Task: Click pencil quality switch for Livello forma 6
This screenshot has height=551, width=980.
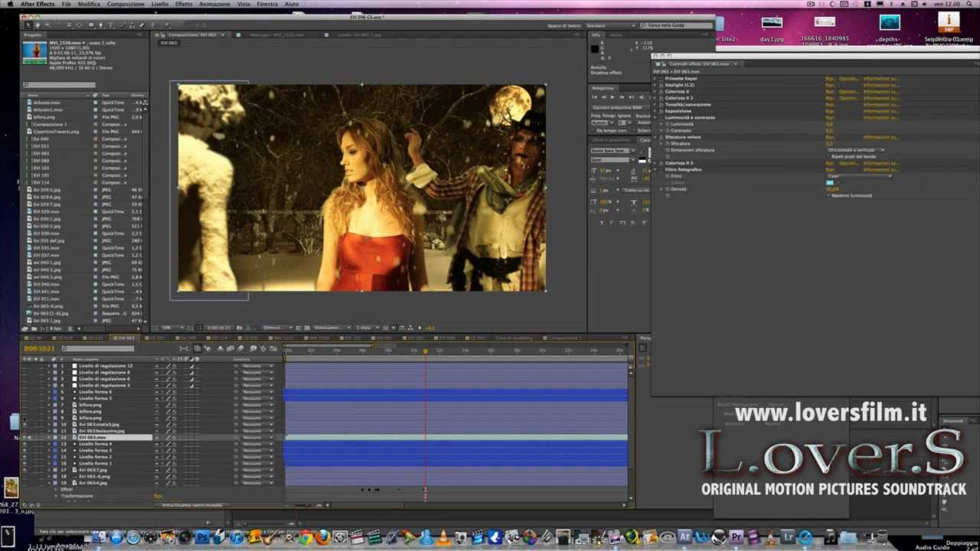Action: (x=168, y=392)
